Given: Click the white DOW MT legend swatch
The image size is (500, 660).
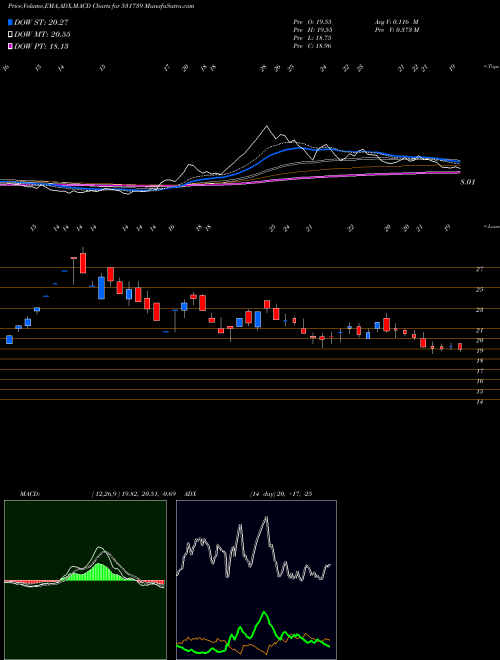Looking at the screenshot, I should click(10, 35).
